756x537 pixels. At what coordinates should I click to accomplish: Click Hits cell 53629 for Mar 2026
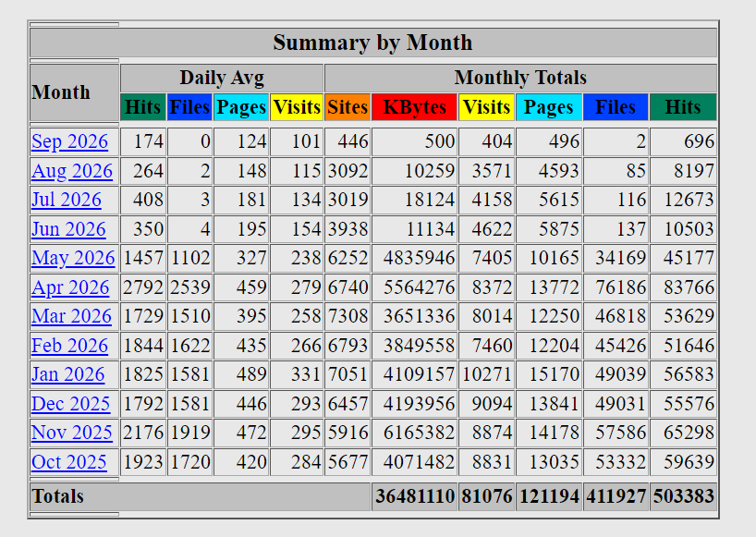pos(683,317)
